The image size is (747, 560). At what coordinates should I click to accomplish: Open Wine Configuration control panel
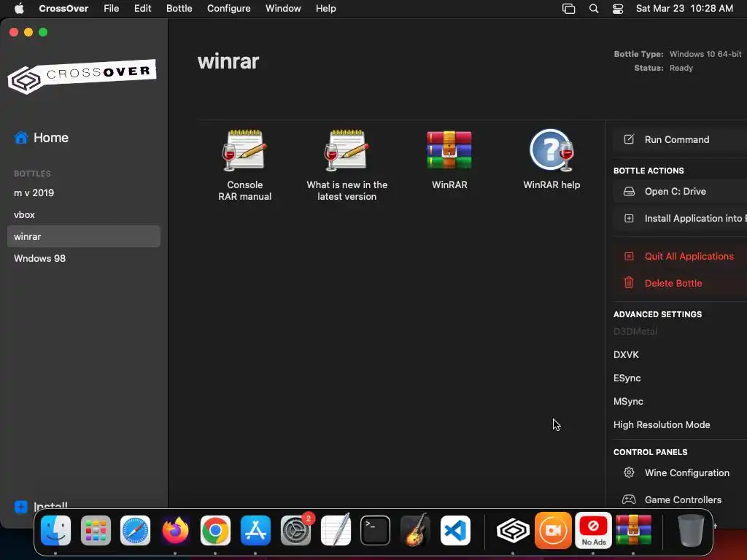[x=680, y=472]
